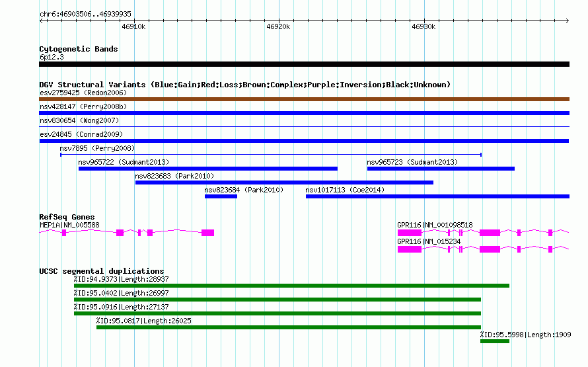Click the blue nsv965722 variant bar
Screen dimensions: 588x367
click(x=208, y=169)
